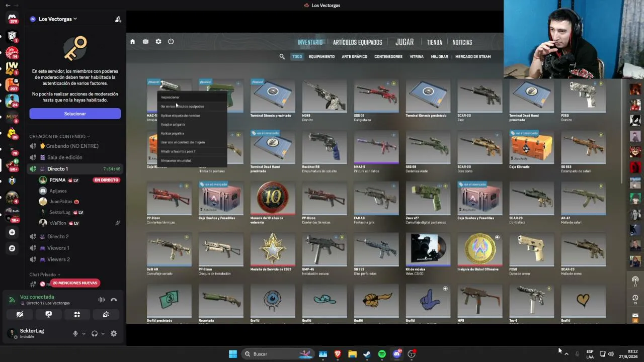Open Discord user settings gear
The height and width of the screenshot is (362, 644).
(114, 333)
